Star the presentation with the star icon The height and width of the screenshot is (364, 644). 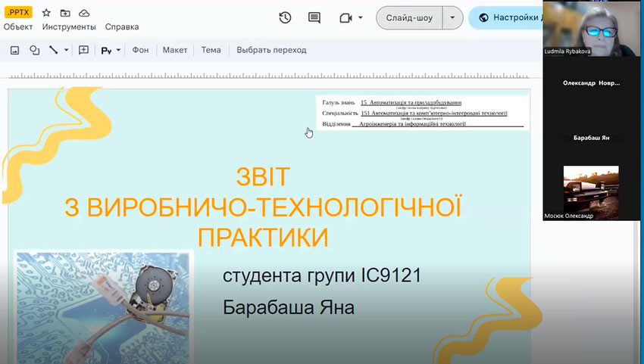tap(46, 13)
